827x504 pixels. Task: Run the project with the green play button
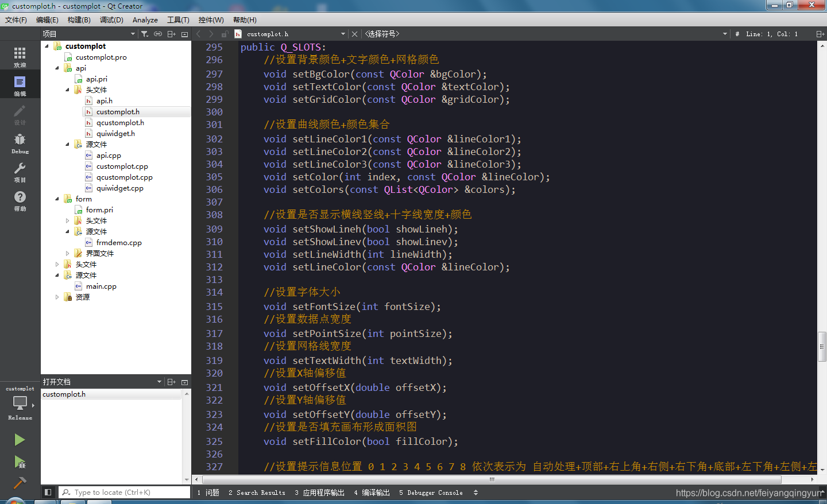pos(20,440)
